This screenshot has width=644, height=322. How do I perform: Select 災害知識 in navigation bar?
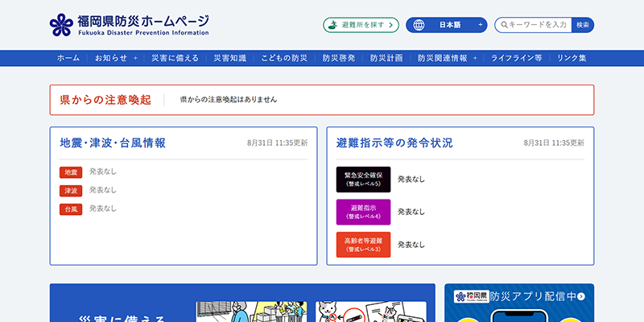click(230, 58)
